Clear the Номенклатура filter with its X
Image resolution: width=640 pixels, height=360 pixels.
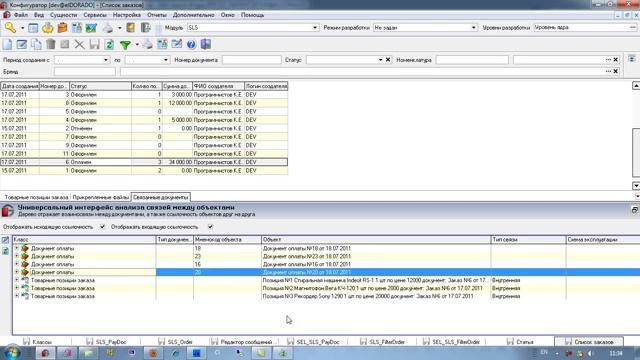(x=616, y=60)
